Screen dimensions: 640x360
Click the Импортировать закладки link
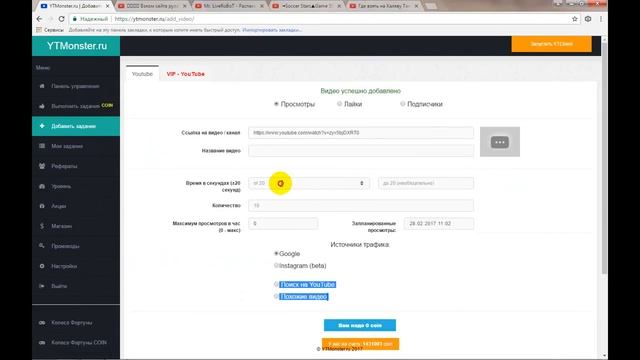[272, 30]
